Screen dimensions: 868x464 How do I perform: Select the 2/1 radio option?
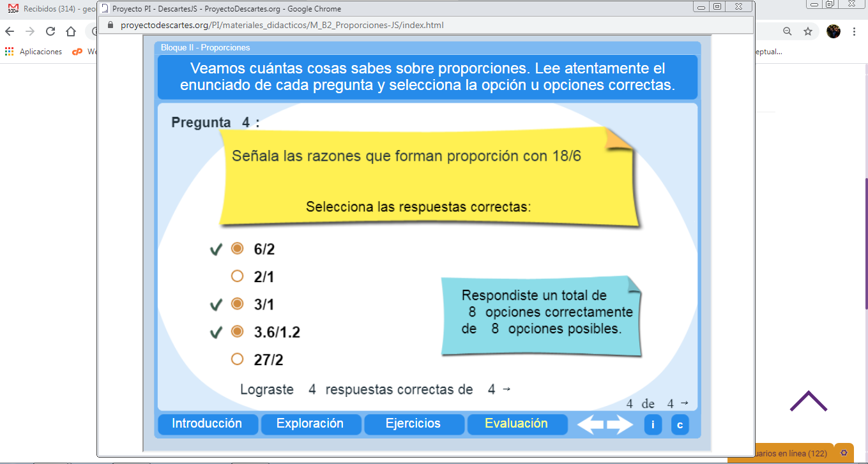click(x=237, y=276)
